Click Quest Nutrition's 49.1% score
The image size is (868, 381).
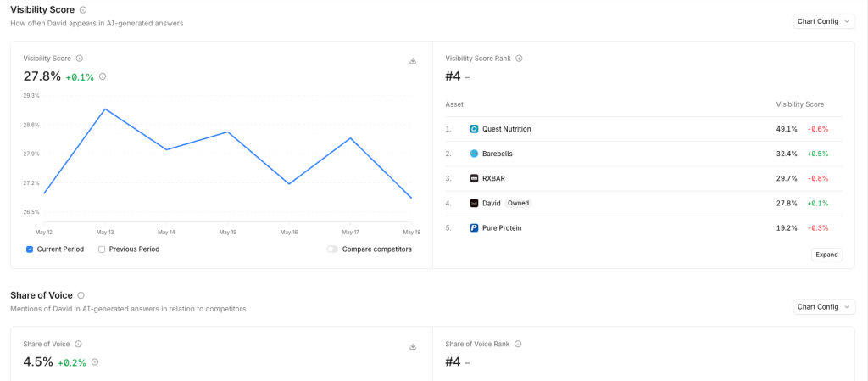click(787, 129)
